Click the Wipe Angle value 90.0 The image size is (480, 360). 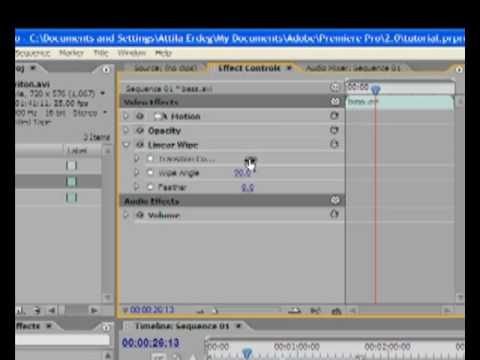[242, 172]
